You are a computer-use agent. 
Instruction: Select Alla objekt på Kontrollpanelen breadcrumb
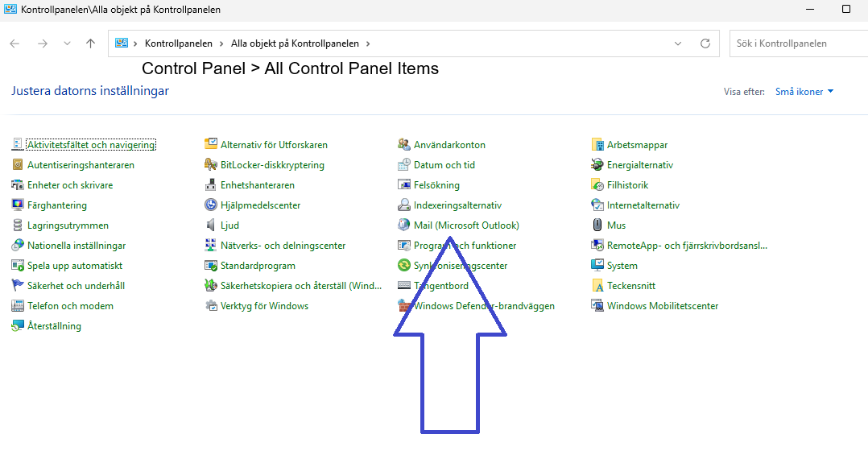pyautogui.click(x=295, y=43)
